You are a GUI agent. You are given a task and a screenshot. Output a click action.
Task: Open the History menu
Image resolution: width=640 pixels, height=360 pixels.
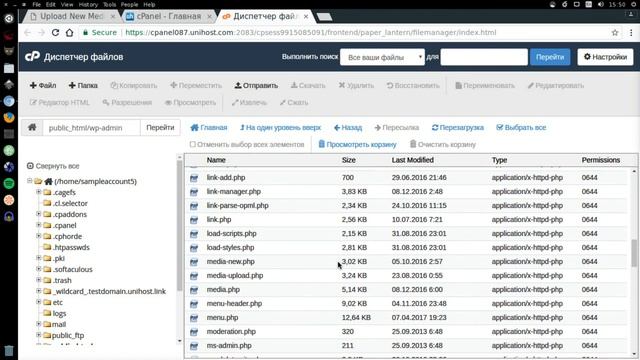(88, 4)
